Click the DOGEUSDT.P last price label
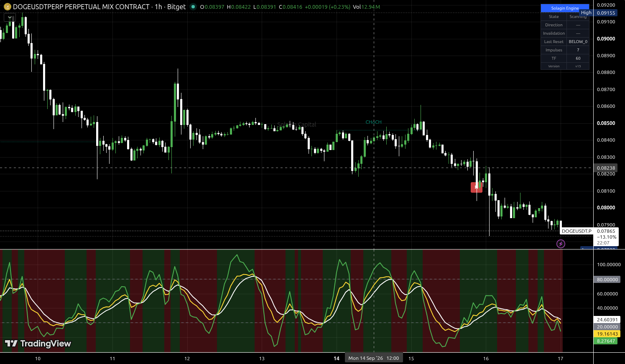The image size is (625, 364). [577, 231]
